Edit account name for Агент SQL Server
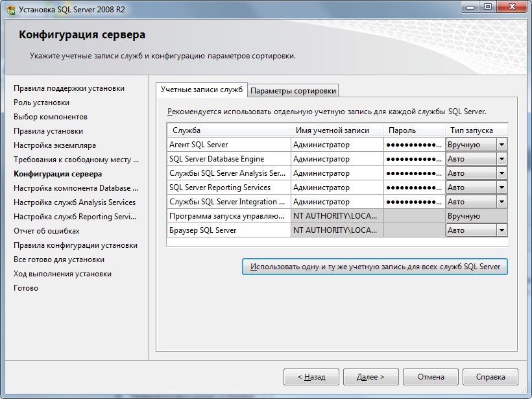532x399 pixels. [337, 145]
